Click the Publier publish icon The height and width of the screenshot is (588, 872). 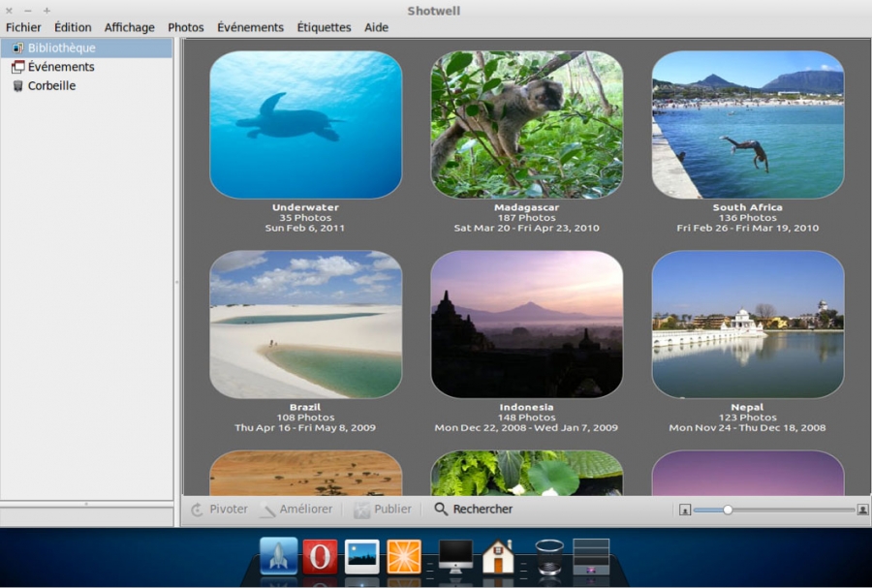(361, 510)
